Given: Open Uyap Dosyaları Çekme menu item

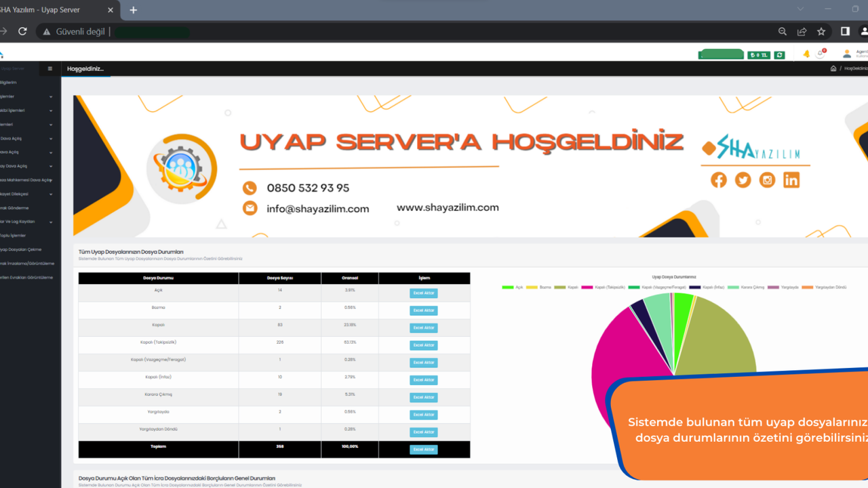Looking at the screenshot, I should (x=22, y=249).
